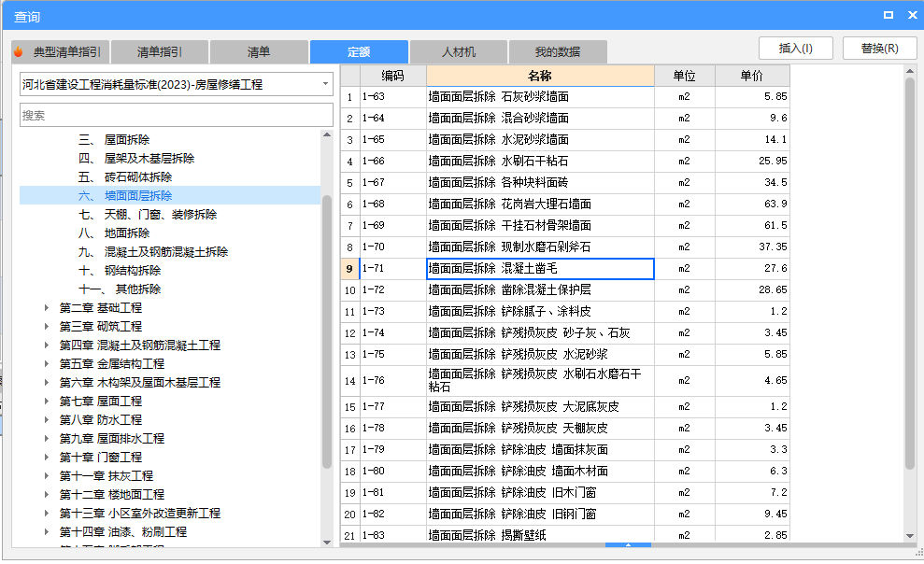The width and height of the screenshot is (924, 564).
Task: Click the 名称 column header
Action: [540, 76]
